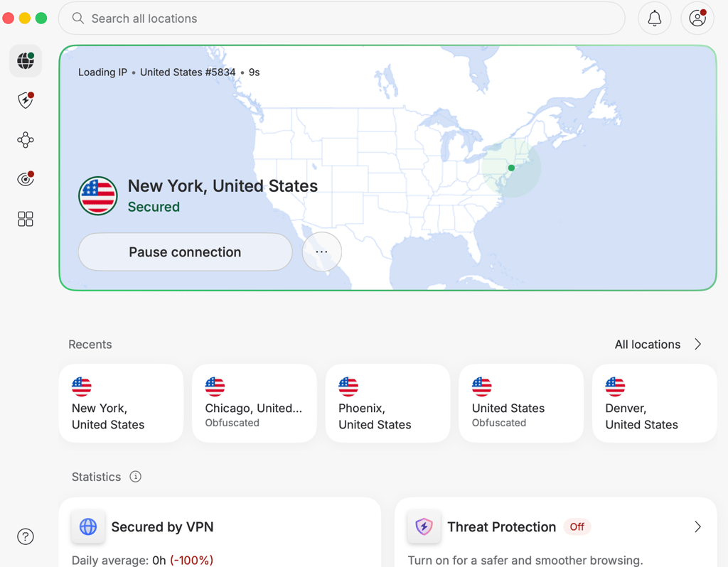Click the Statistics info icon

click(x=135, y=477)
